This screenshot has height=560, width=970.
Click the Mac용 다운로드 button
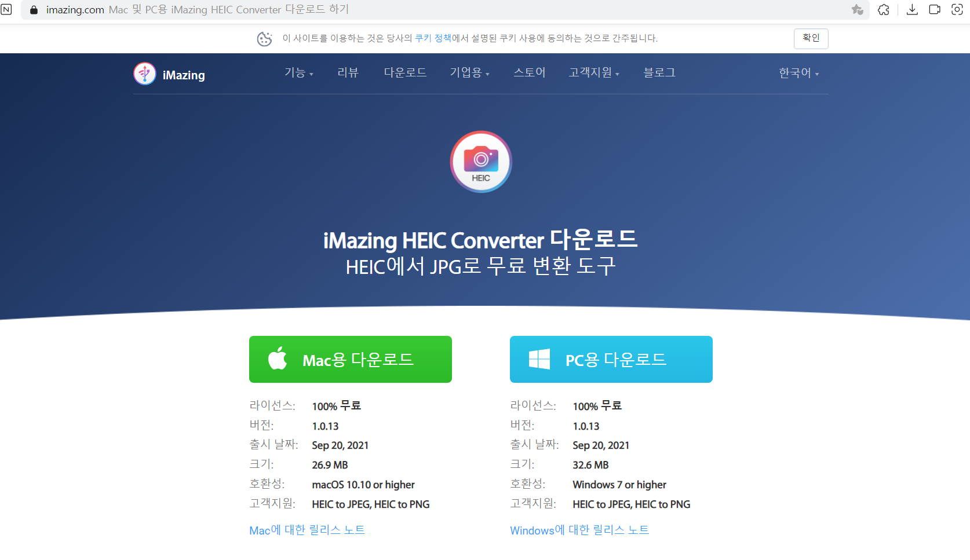(351, 359)
